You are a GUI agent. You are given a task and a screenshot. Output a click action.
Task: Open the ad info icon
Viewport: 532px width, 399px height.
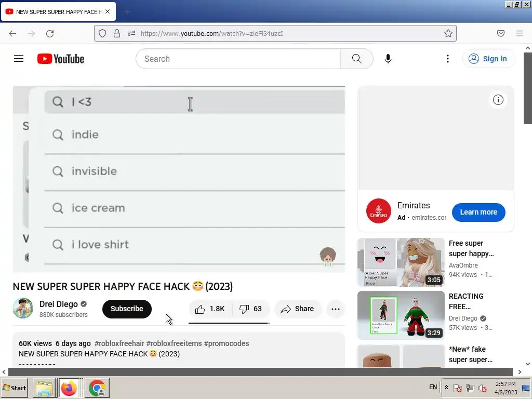[x=498, y=100]
